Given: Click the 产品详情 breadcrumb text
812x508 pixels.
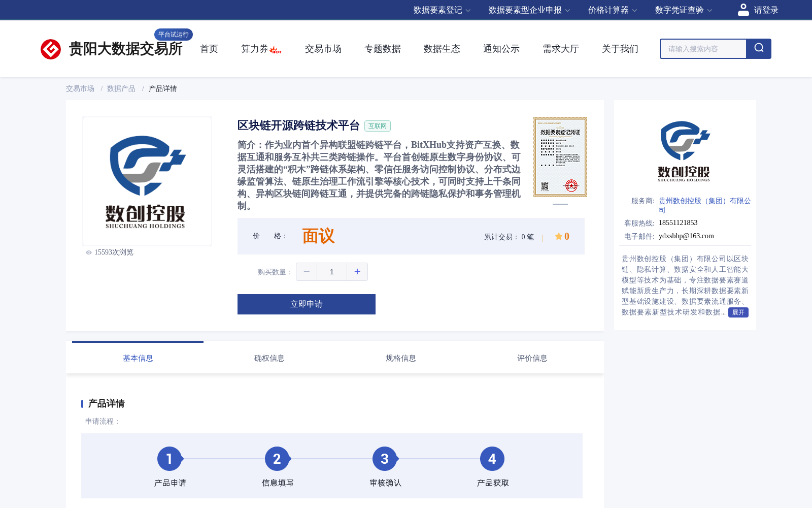Looking at the screenshot, I should 163,88.
